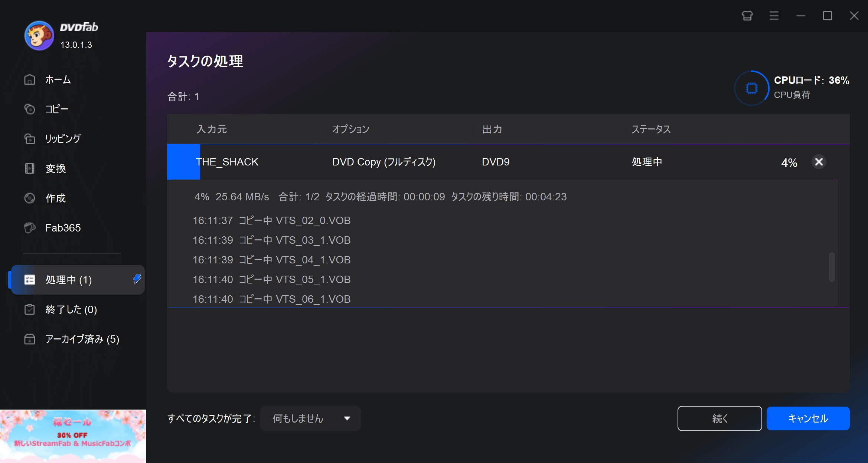The width and height of the screenshot is (868, 463).
Task: Open the 何もしません completion dropdown
Action: point(310,418)
